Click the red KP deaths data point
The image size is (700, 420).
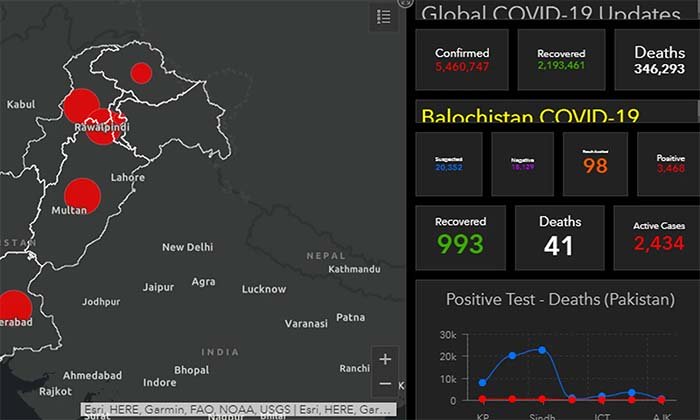click(483, 399)
